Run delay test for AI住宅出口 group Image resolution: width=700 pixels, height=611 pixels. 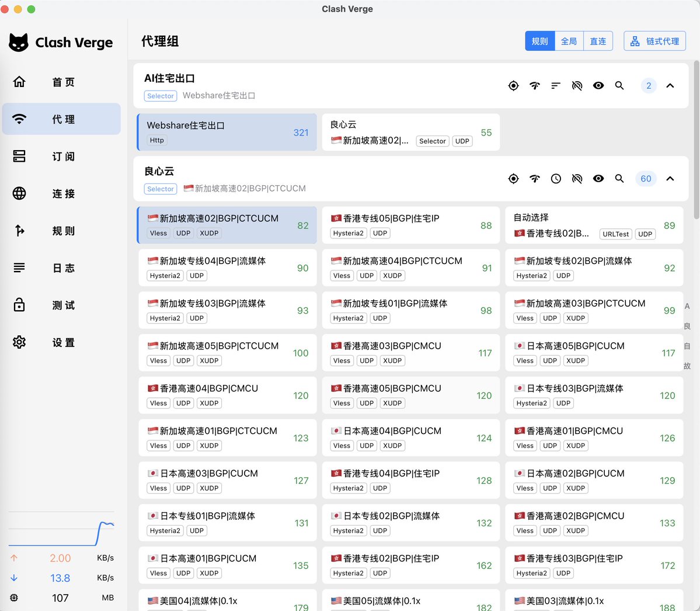point(534,85)
